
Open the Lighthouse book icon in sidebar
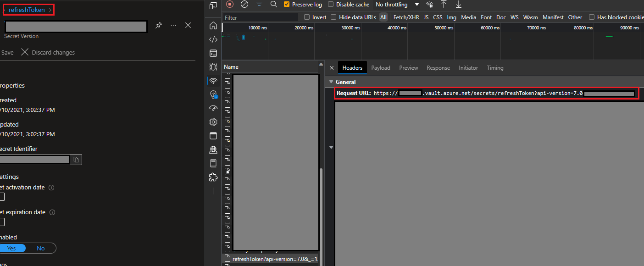(x=213, y=163)
